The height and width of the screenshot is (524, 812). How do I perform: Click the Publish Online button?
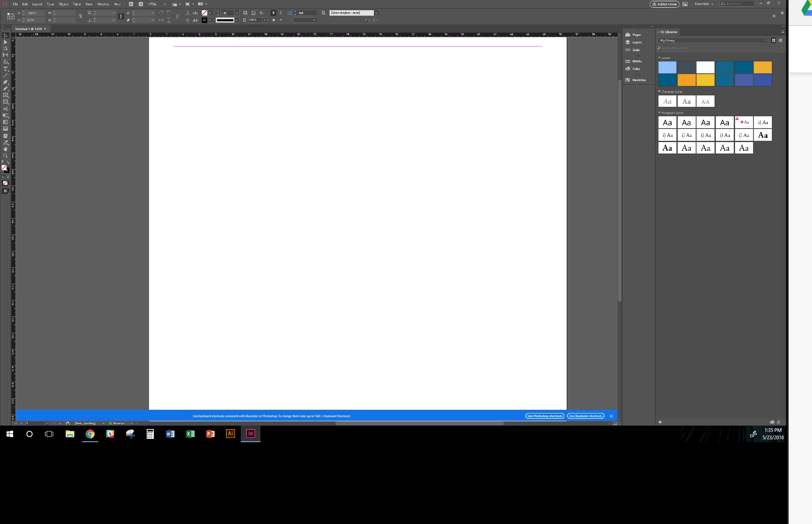point(664,4)
